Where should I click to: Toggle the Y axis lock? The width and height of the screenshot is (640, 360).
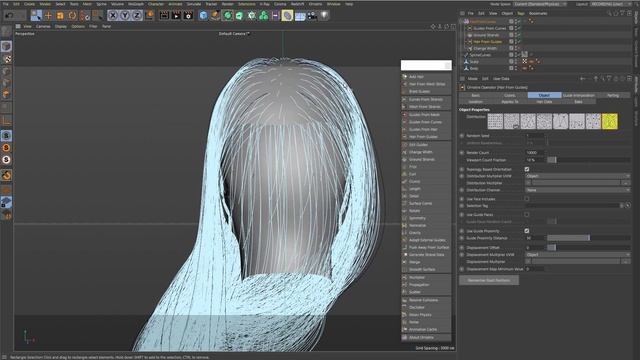(x=125, y=16)
